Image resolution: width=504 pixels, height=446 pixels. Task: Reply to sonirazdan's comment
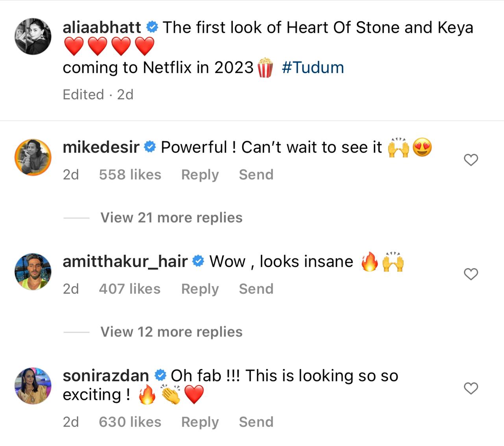200,422
